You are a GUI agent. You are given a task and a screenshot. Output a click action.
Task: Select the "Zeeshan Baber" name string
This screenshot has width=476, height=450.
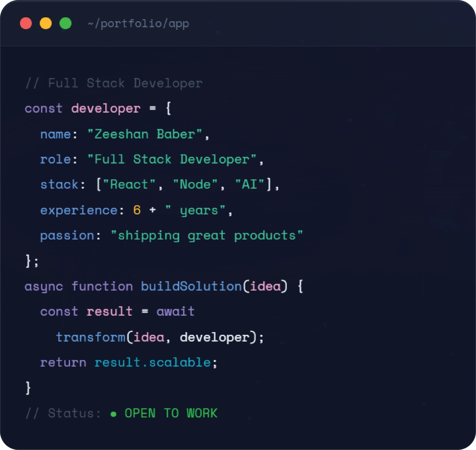(x=145, y=134)
